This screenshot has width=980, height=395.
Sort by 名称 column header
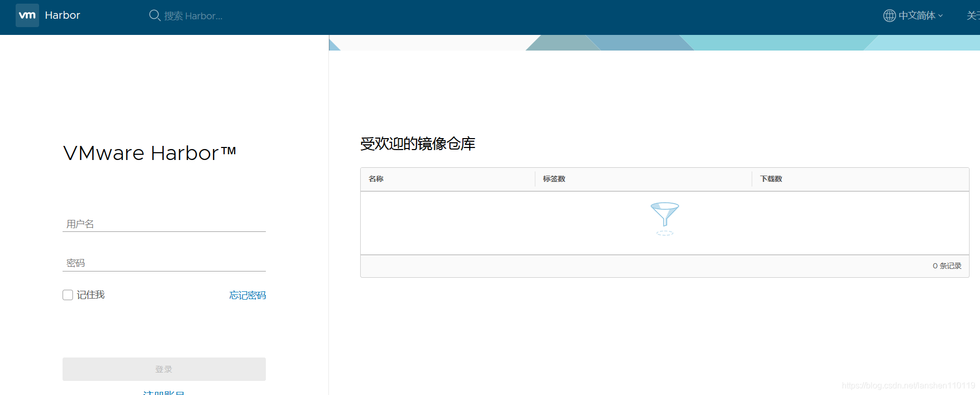tap(376, 179)
